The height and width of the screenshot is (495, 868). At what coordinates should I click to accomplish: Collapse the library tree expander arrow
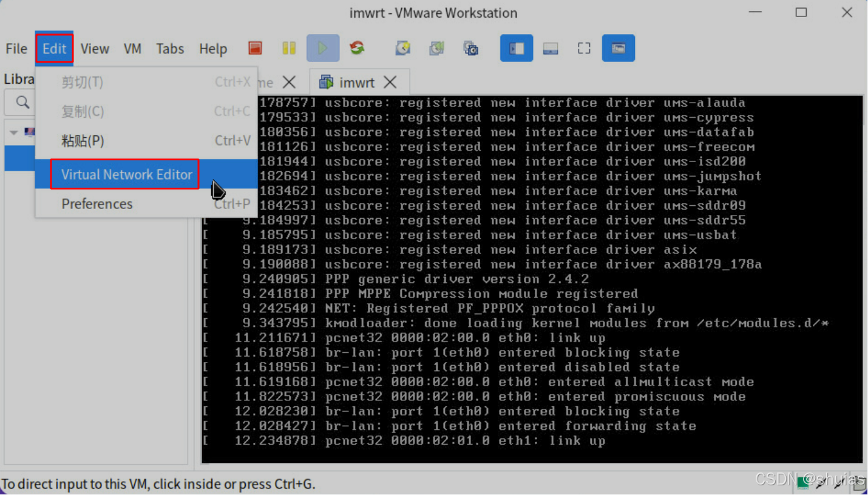click(x=13, y=132)
